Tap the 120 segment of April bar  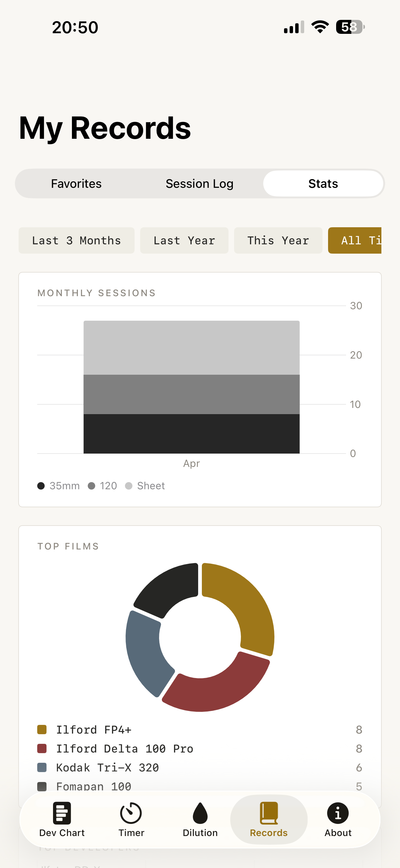coord(192,394)
